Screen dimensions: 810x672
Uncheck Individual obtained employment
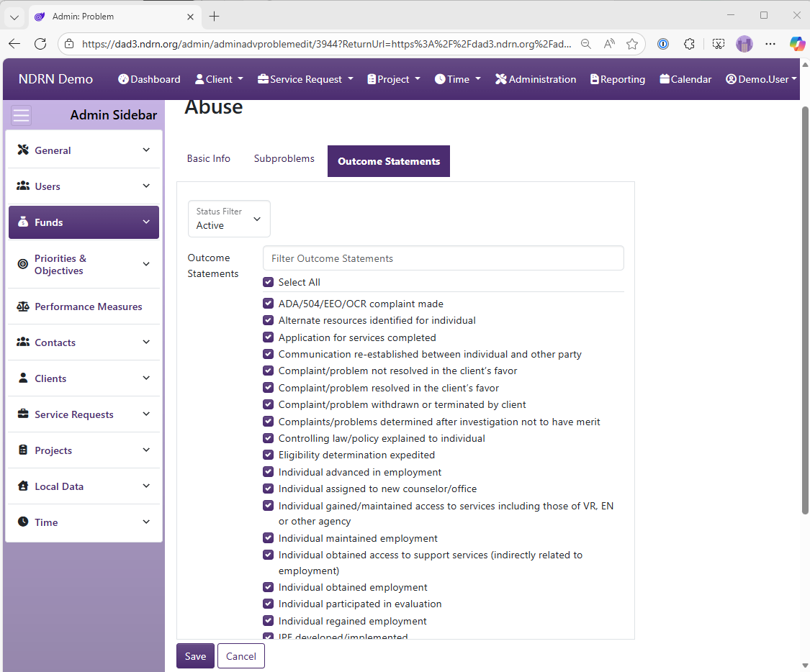pos(268,587)
